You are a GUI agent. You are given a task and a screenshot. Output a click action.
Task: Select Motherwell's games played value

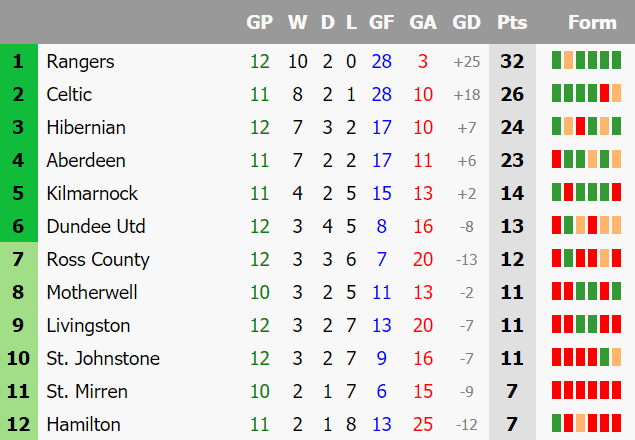(260, 293)
